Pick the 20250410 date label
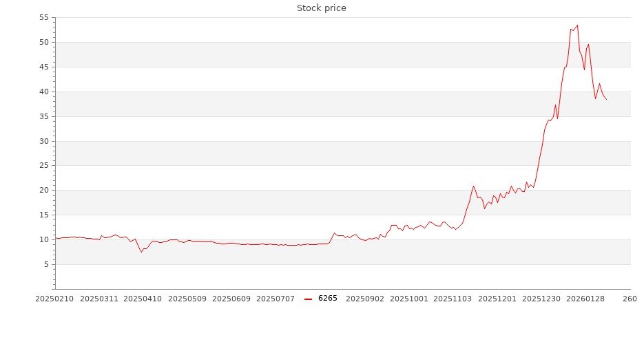This screenshot has width=644, height=344. 143,299
